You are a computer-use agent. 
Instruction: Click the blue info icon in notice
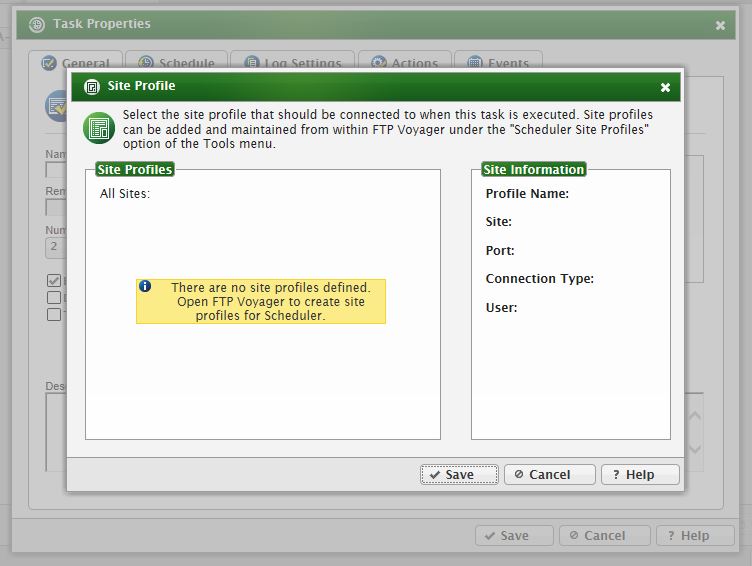tap(145, 286)
